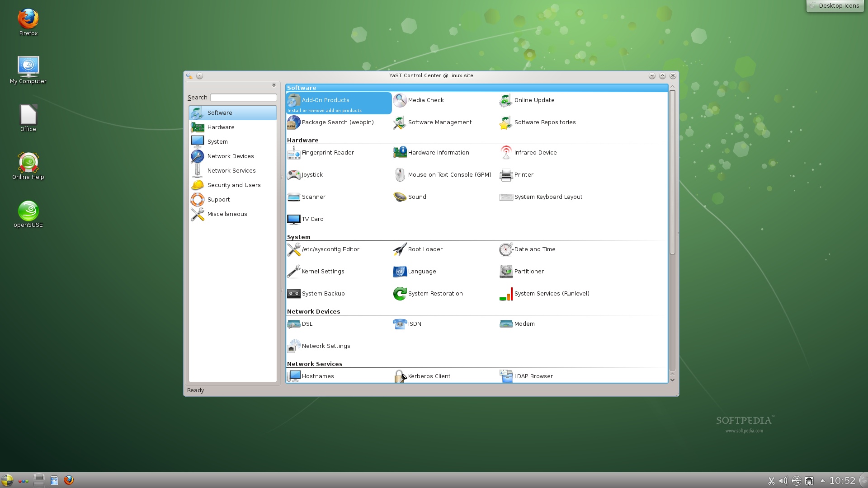Click scrollbar up arrow in module list
This screenshot has height=488, width=868.
[x=672, y=86]
